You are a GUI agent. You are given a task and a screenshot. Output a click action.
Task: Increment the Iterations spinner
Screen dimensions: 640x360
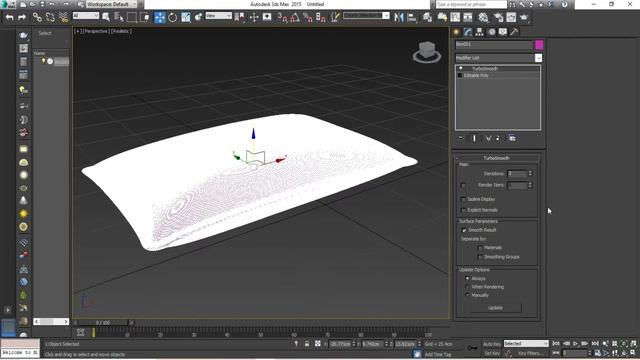tap(530, 172)
